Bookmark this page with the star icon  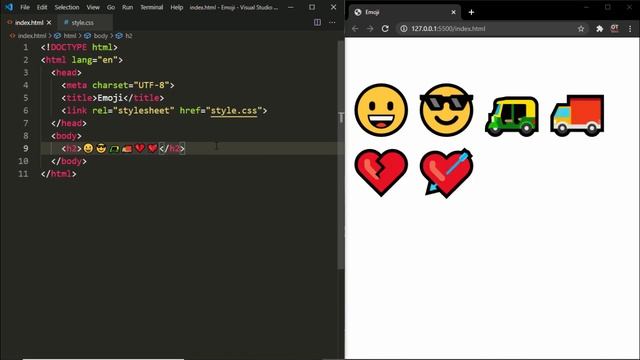point(581,29)
